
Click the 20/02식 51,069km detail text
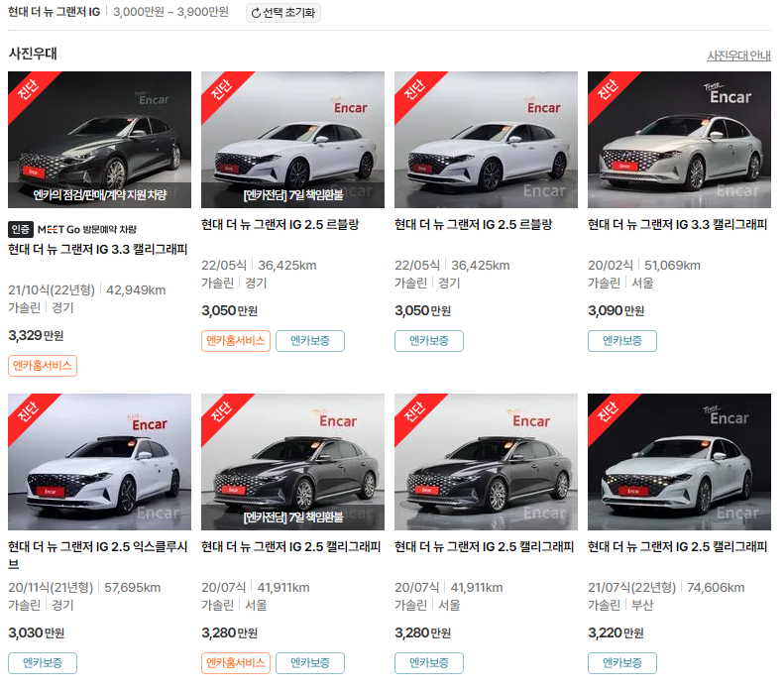pyautogui.click(x=644, y=265)
